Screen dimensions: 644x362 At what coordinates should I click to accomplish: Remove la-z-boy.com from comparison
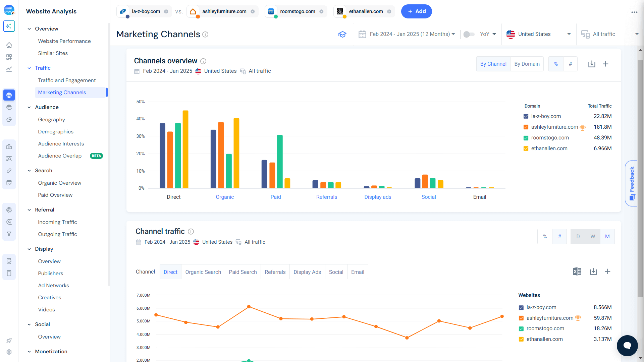pyautogui.click(x=166, y=11)
